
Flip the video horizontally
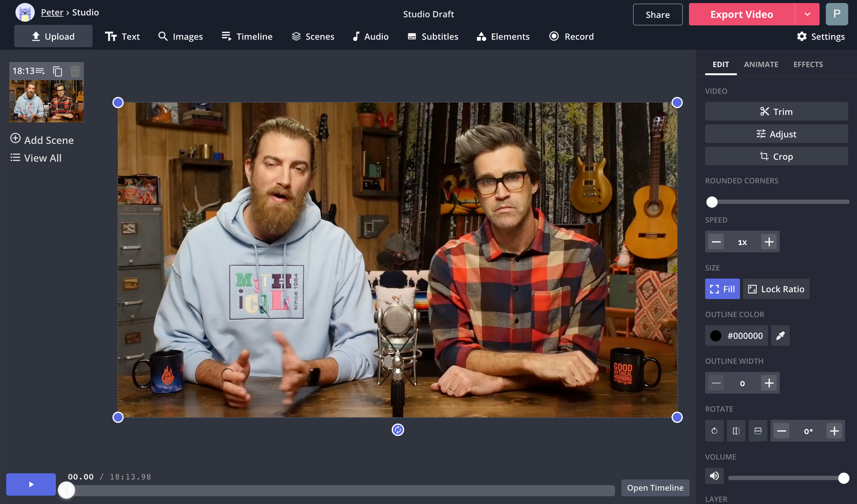pyautogui.click(x=736, y=431)
